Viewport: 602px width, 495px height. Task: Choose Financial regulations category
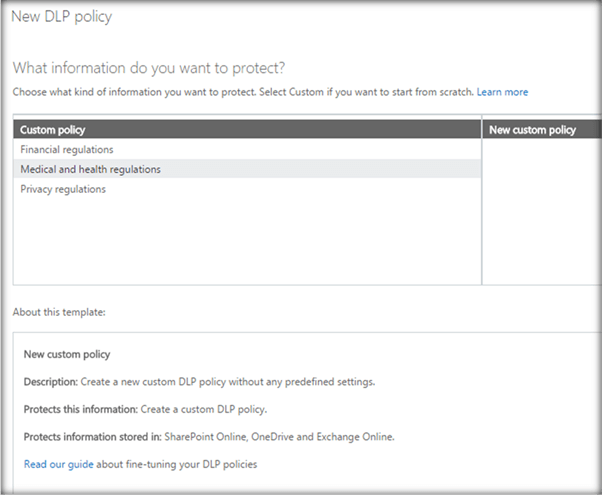tap(66, 150)
